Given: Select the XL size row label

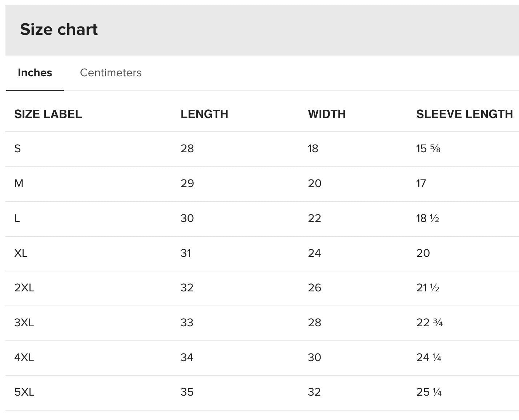Looking at the screenshot, I should 21,253.
